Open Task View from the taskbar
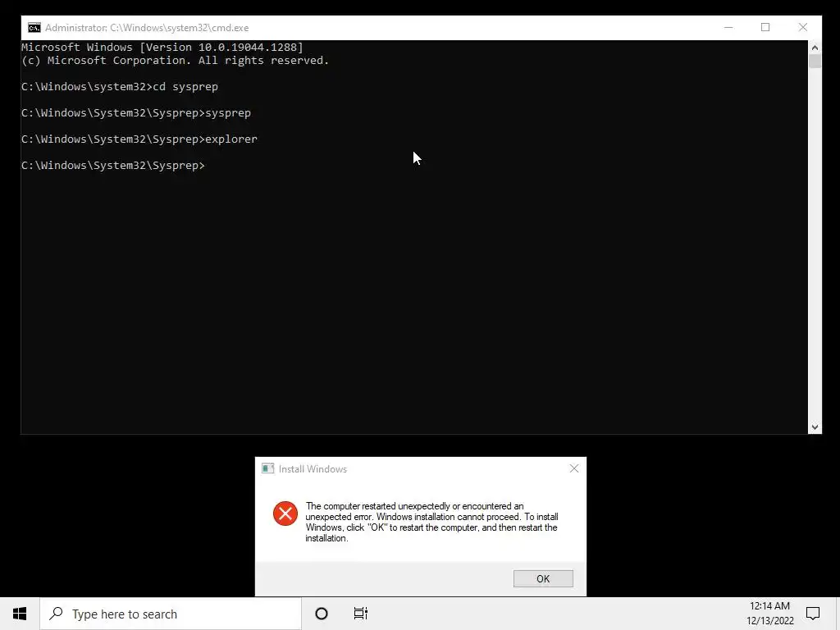 [x=361, y=614]
